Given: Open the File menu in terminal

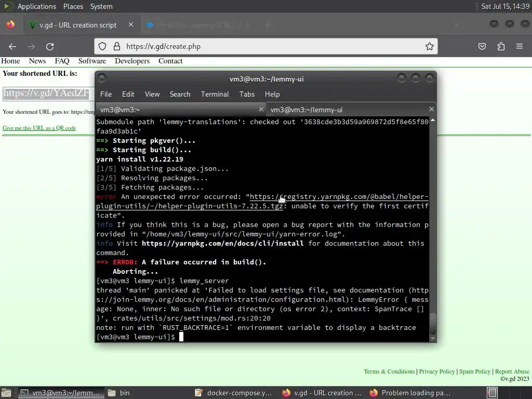Looking at the screenshot, I should 106,95.
